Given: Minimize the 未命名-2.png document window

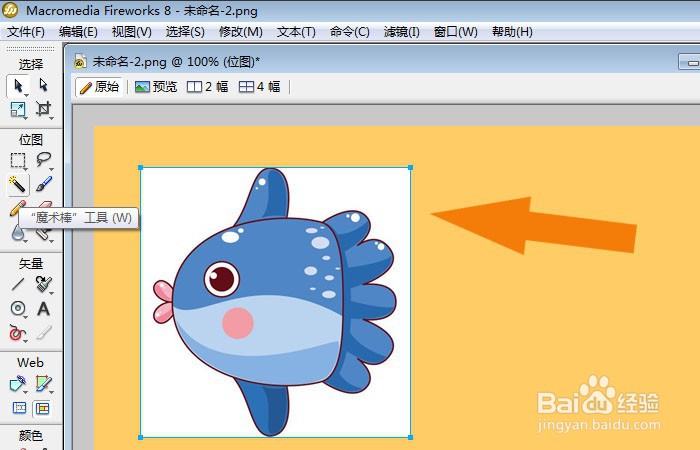Looking at the screenshot, I should click(689, 62).
